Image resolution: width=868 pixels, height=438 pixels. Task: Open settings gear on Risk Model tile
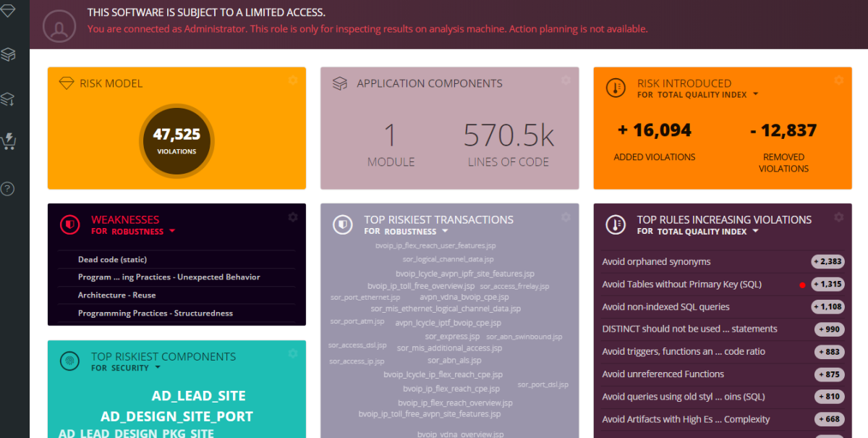point(293,80)
